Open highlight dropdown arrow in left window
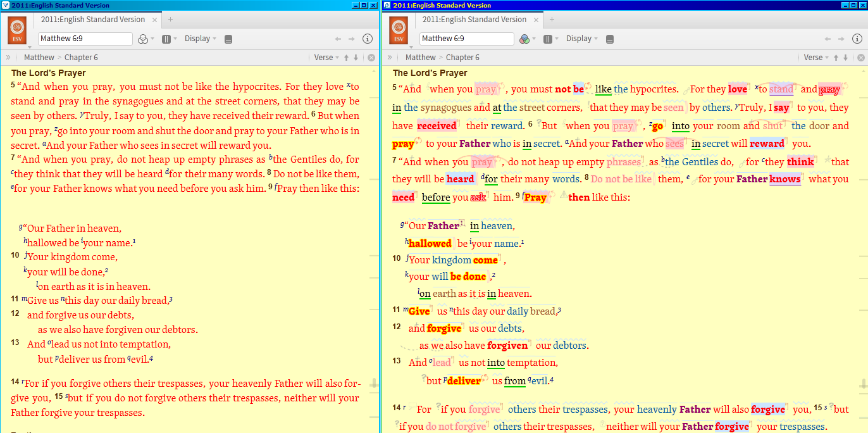 coord(153,39)
